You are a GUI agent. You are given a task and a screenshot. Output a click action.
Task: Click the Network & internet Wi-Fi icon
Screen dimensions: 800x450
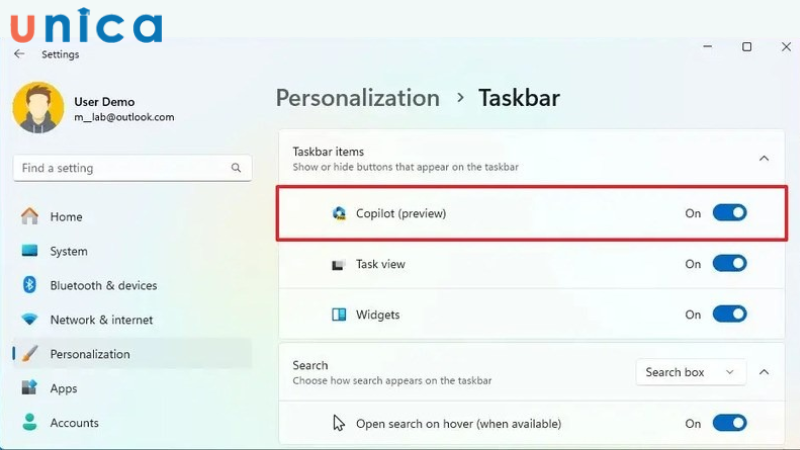click(29, 320)
